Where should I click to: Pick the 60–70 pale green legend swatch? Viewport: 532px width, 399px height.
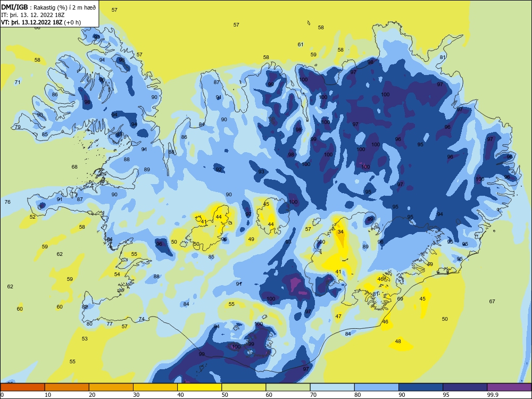point(288,387)
